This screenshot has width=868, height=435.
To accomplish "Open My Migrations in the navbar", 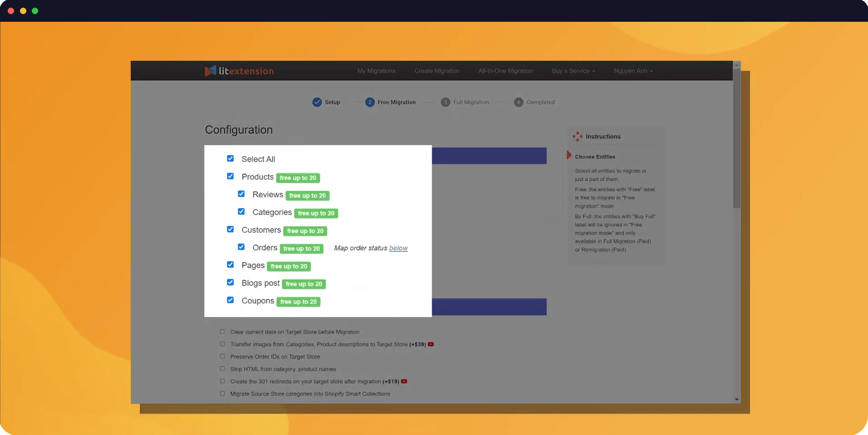I will 376,71.
